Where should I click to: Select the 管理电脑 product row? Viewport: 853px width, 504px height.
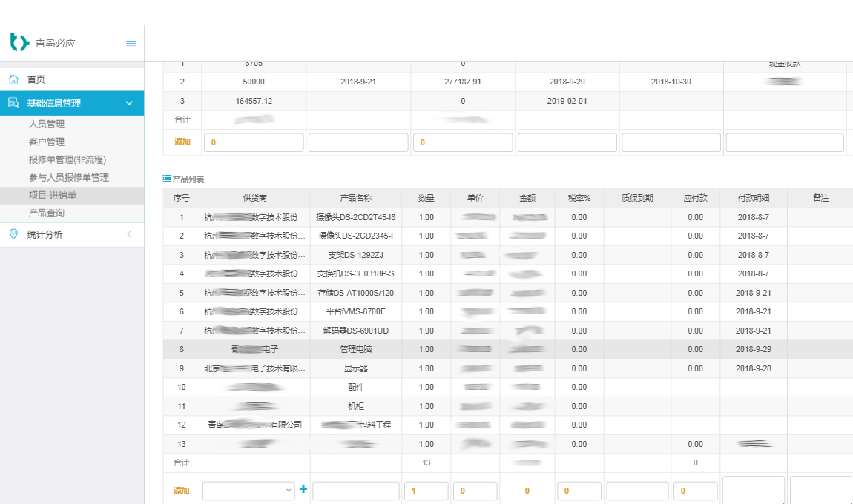click(x=355, y=349)
